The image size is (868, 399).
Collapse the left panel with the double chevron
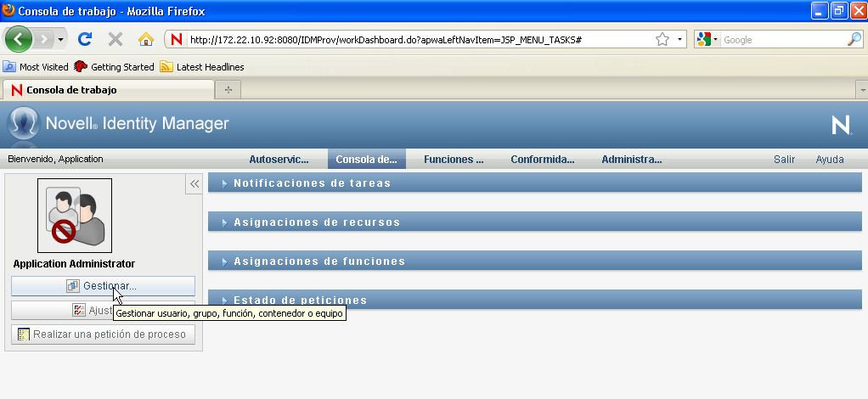coord(194,184)
